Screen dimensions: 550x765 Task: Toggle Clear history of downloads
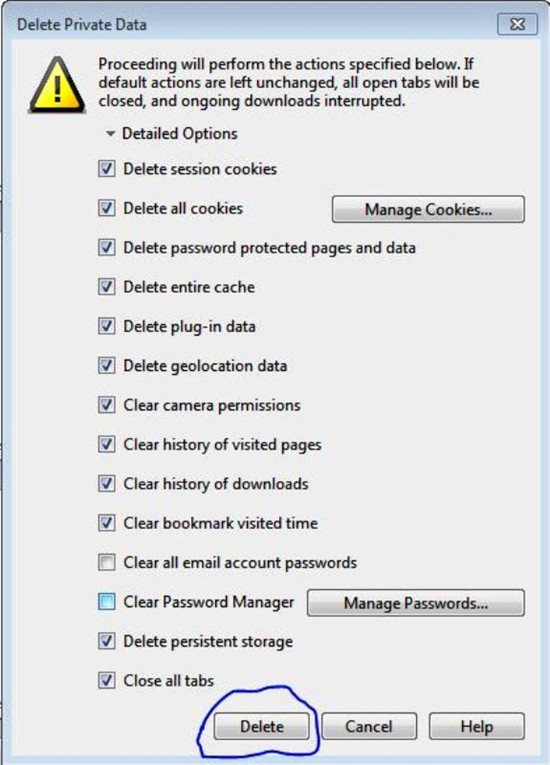click(x=106, y=483)
